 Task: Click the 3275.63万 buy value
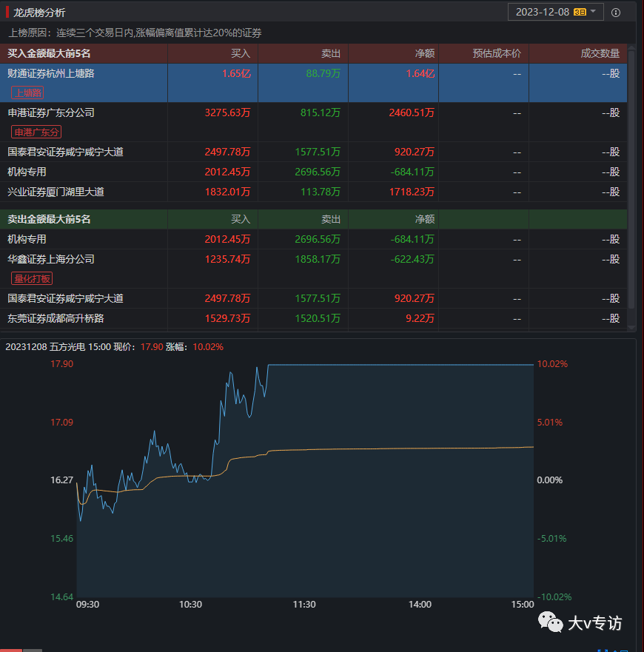227,112
